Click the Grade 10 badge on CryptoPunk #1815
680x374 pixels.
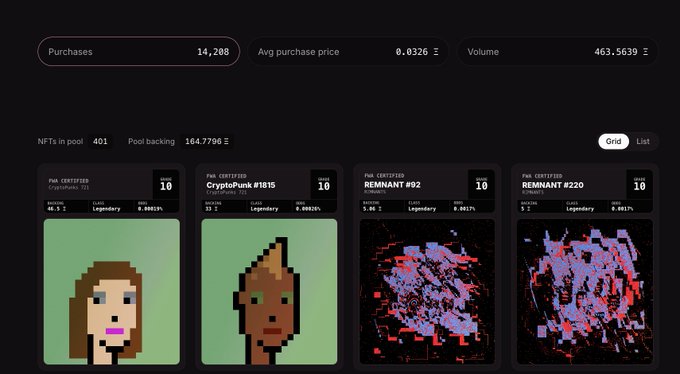tap(324, 184)
